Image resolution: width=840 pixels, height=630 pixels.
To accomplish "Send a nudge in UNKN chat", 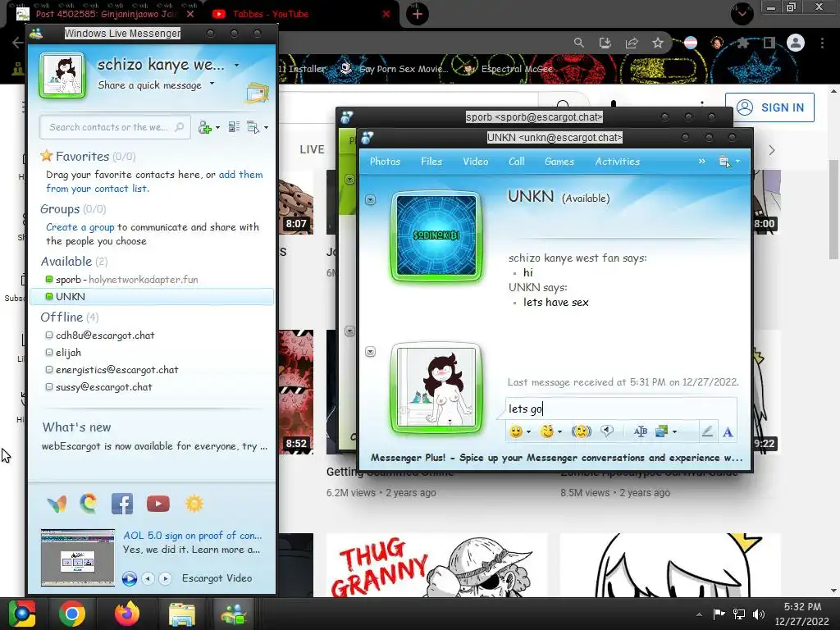I will coord(582,431).
